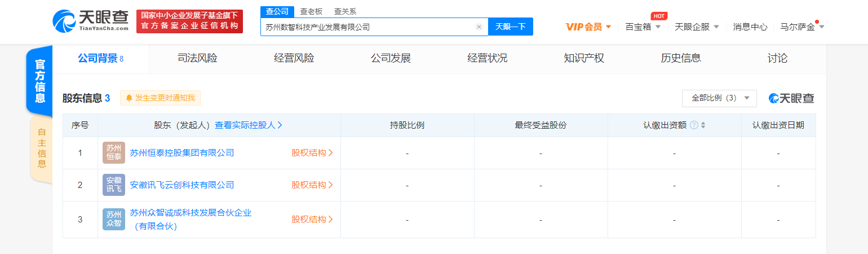The image size is (868, 254).
Task: Select 讨论 tab
Action: [x=778, y=58]
